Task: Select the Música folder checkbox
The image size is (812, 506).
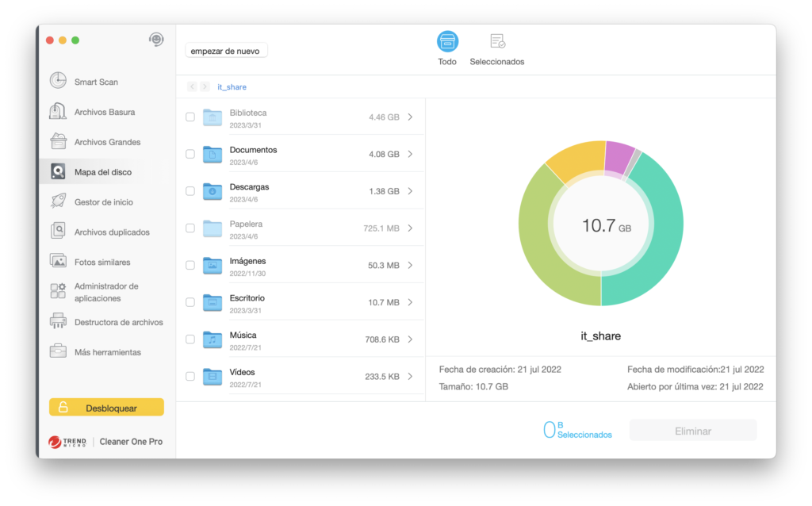Action: [190, 339]
